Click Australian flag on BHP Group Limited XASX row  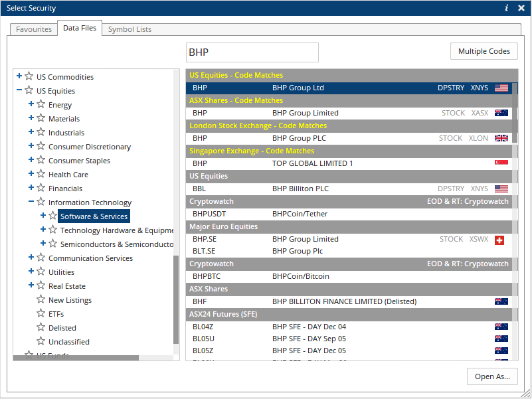501,113
